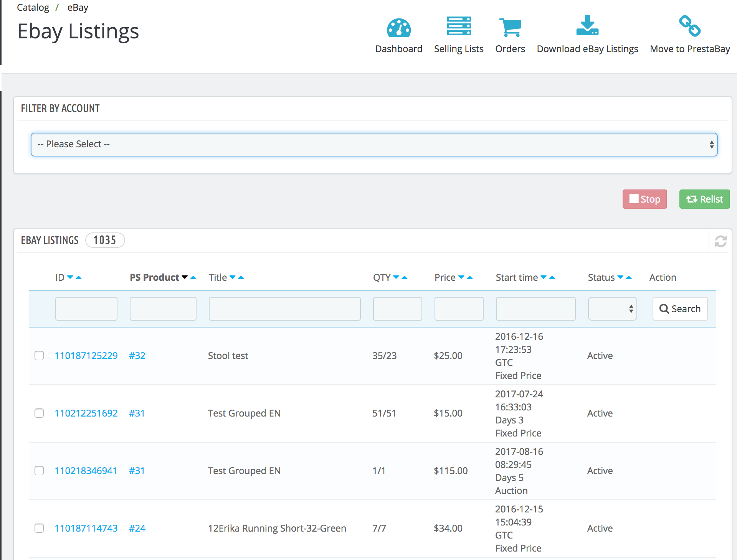Click the 1035 listings count badge
Viewport: 737px width, 560px height.
pos(105,240)
